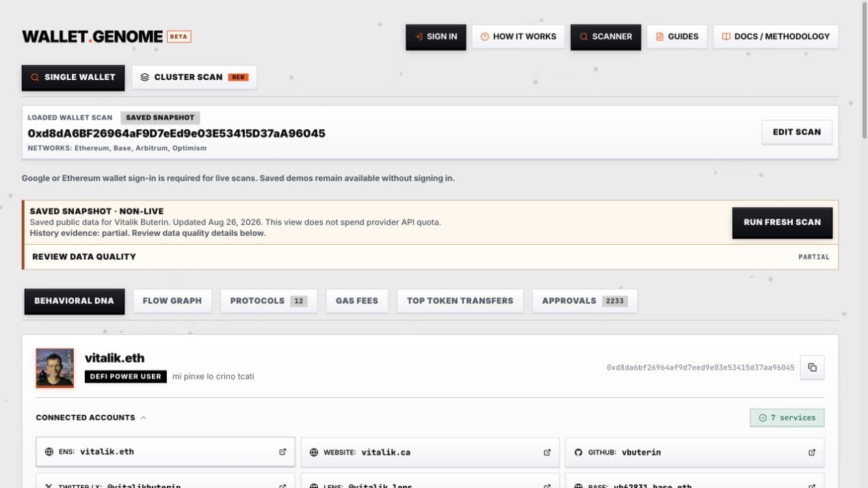Click the question icon in How It Works

click(x=484, y=37)
